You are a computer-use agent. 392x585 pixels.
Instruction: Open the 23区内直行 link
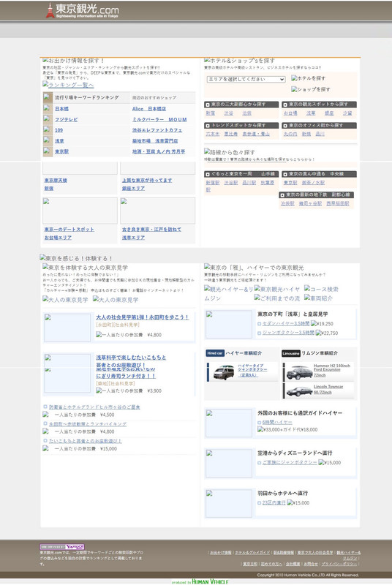(x=274, y=502)
